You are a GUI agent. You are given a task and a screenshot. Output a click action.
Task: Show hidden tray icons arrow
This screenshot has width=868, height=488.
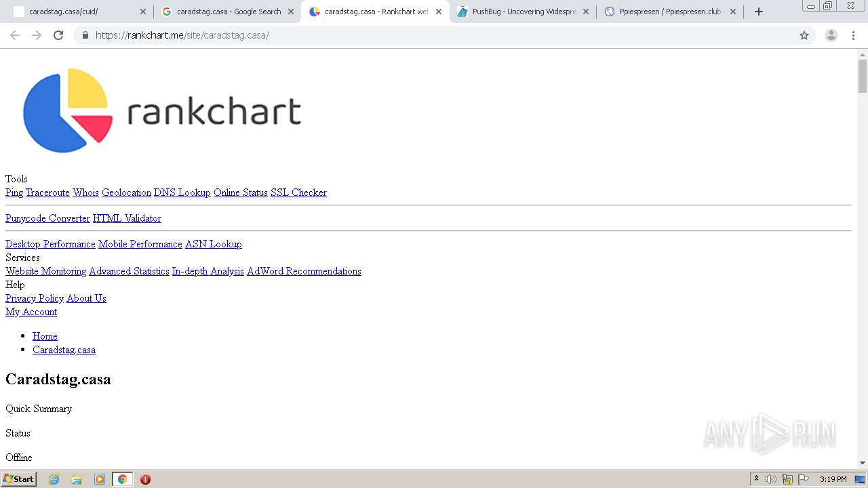point(756,479)
